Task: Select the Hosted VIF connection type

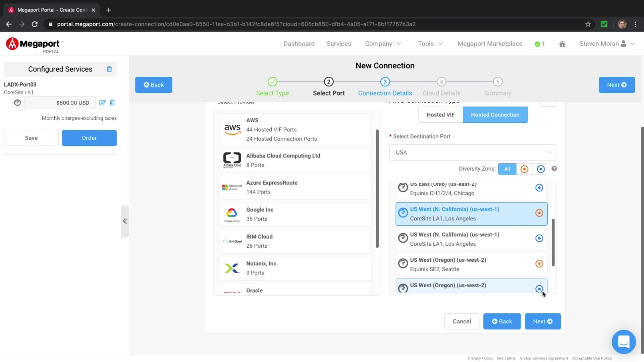Action: pos(440,115)
